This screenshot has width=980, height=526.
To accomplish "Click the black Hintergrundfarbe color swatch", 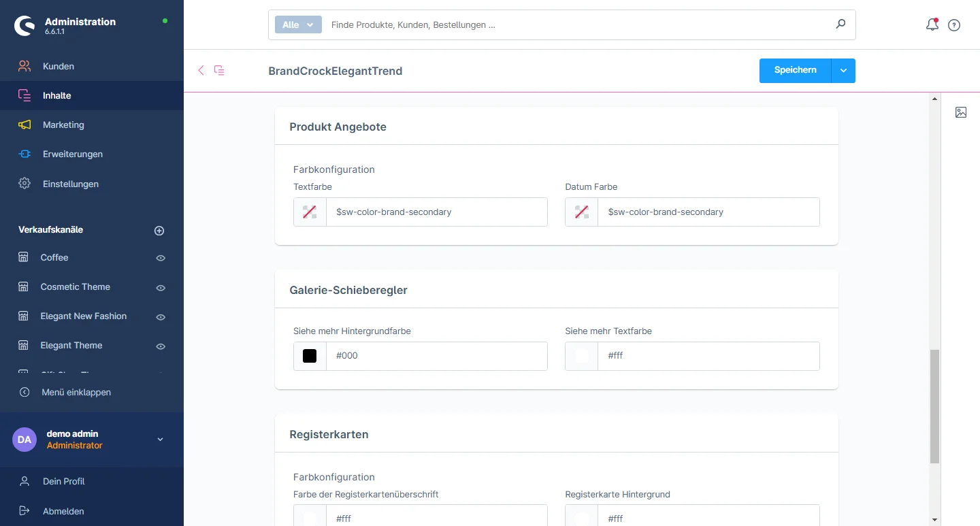I will [310, 356].
